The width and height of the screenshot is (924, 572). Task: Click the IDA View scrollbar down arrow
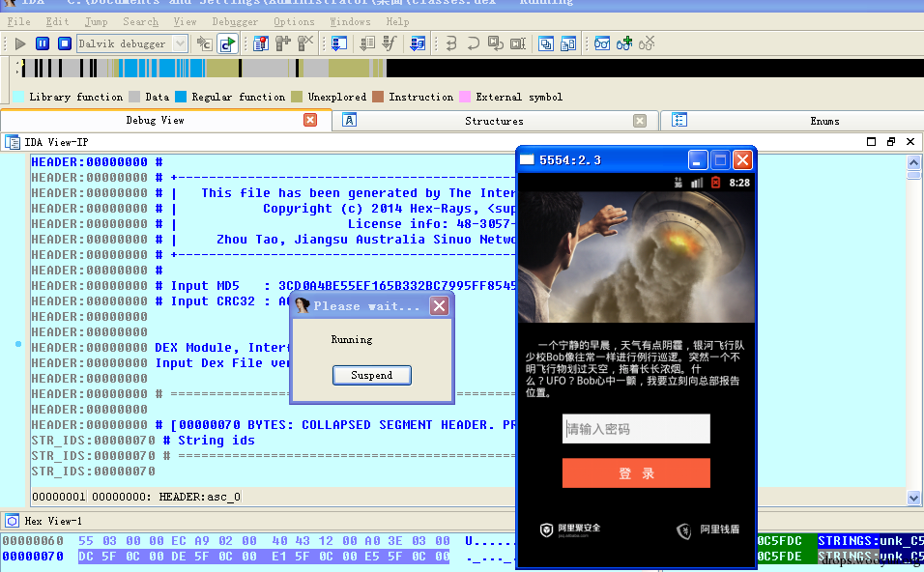point(913,498)
